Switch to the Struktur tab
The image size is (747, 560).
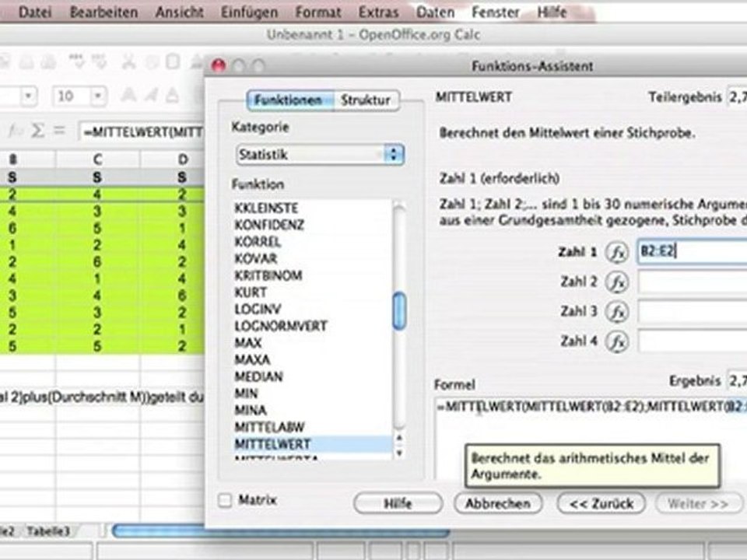[x=366, y=100]
